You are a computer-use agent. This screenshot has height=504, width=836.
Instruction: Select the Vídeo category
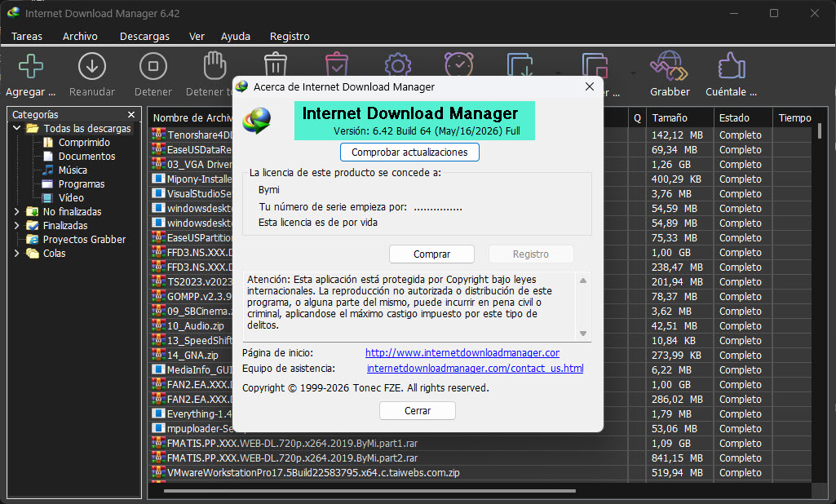pos(71,198)
